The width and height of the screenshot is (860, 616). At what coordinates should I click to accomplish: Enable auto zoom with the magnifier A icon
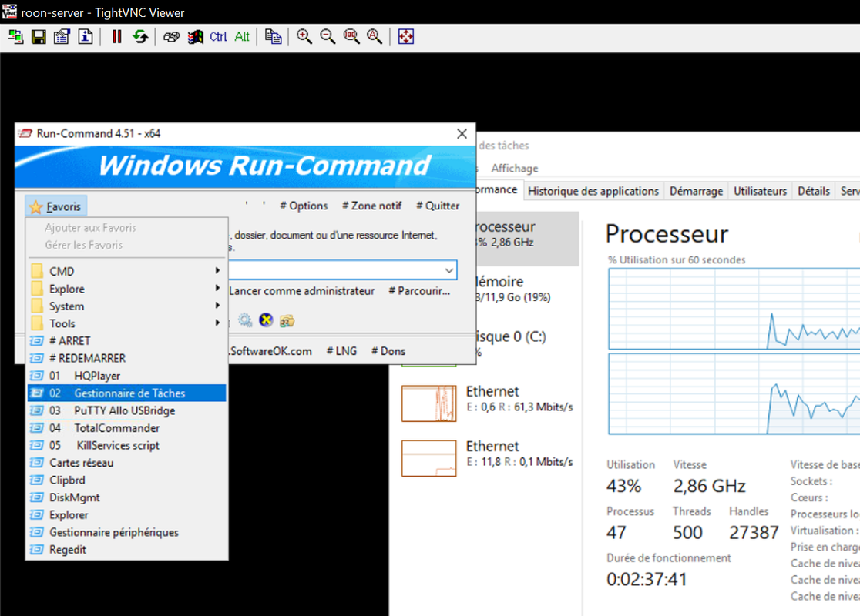[375, 37]
